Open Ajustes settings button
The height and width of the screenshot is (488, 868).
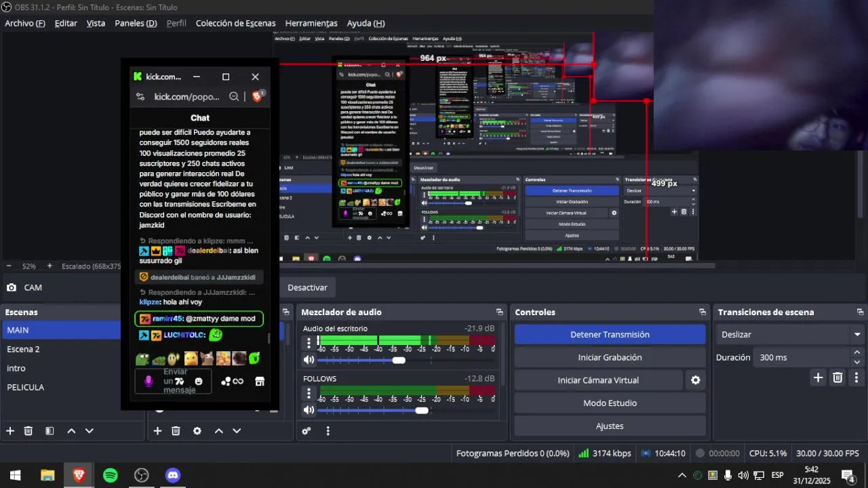coord(610,426)
